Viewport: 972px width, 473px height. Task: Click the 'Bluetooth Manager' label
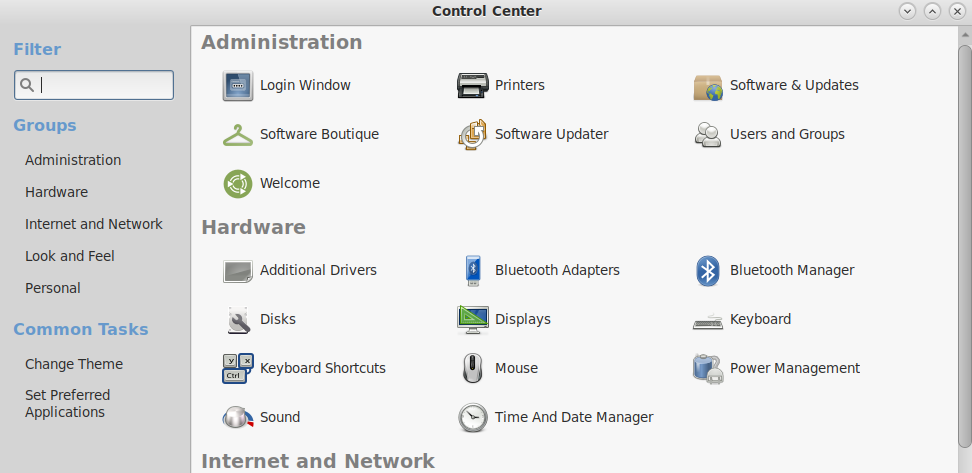[792, 270]
